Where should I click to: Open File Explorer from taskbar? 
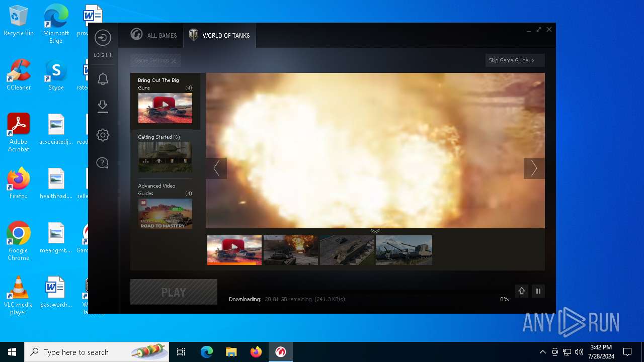tap(231, 352)
